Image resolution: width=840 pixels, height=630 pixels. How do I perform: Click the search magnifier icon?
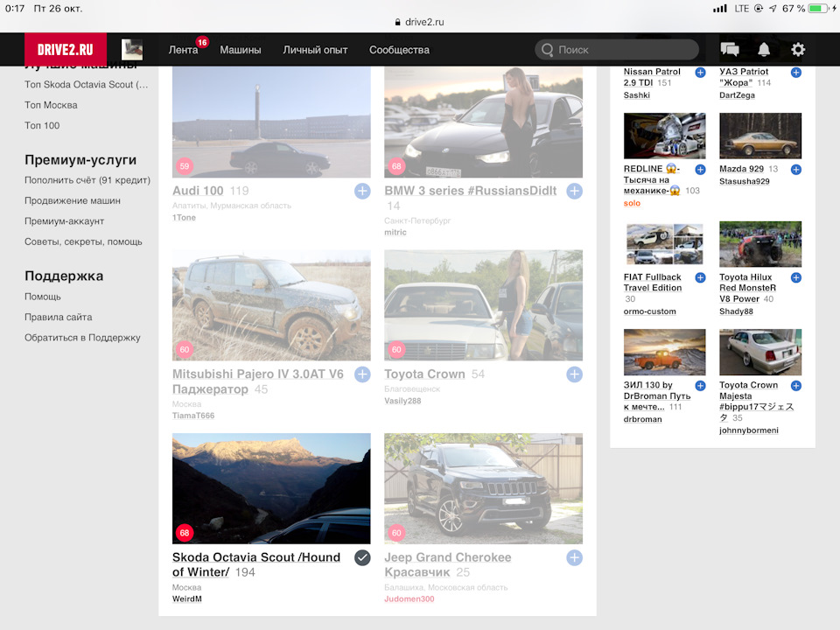[x=547, y=50]
